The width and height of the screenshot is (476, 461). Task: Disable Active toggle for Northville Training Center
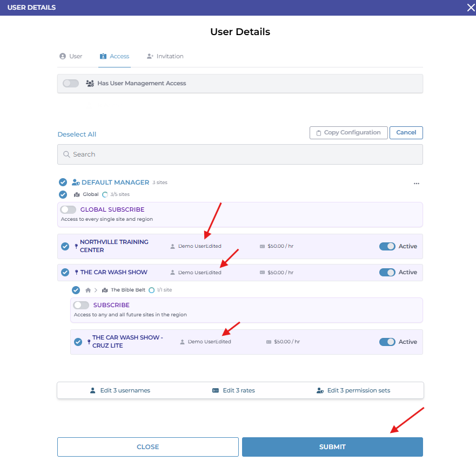[387, 246]
